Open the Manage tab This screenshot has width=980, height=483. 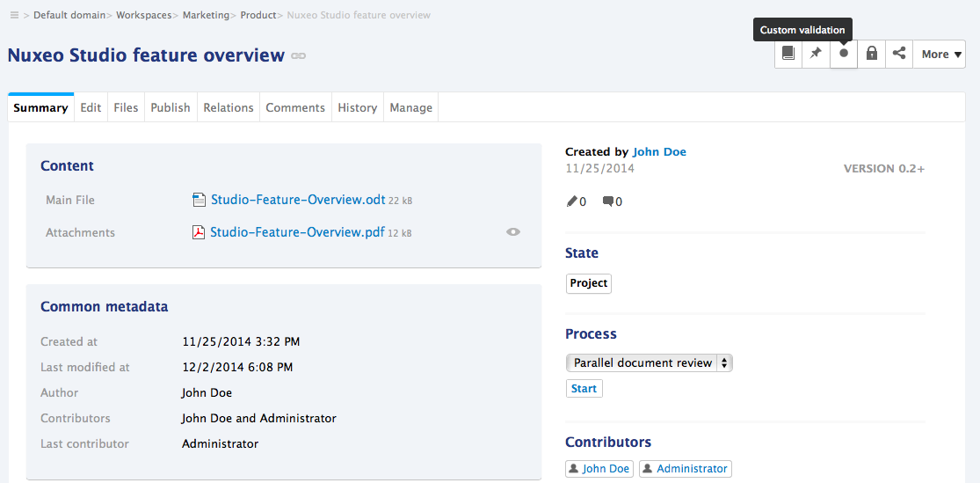pyautogui.click(x=410, y=107)
